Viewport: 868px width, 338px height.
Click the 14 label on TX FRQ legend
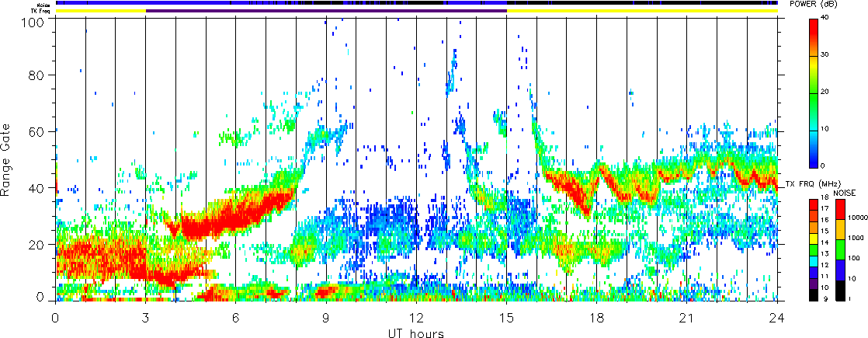pos(825,242)
